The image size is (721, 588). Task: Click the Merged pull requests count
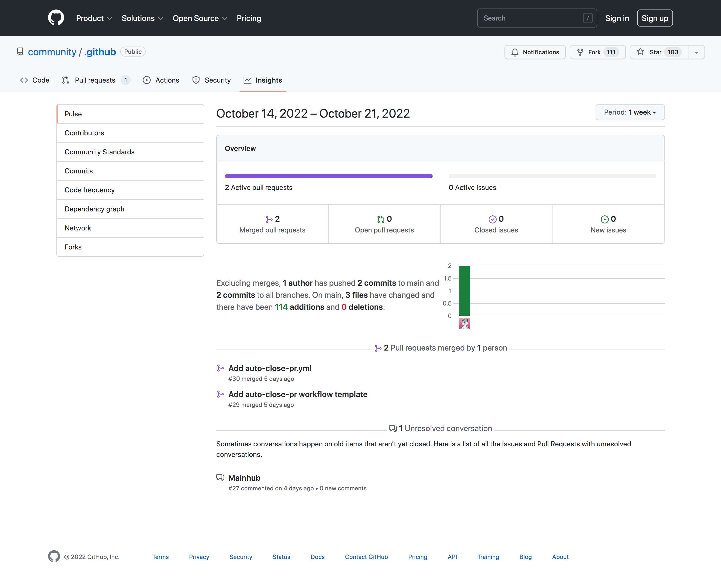point(272,224)
